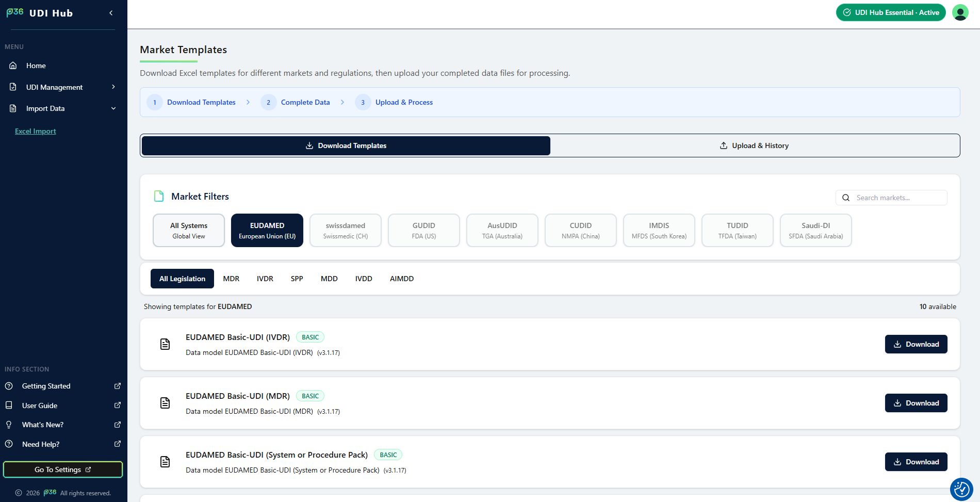Switch to the Download Templates tab
This screenshot has height=502, width=980.
pos(346,145)
